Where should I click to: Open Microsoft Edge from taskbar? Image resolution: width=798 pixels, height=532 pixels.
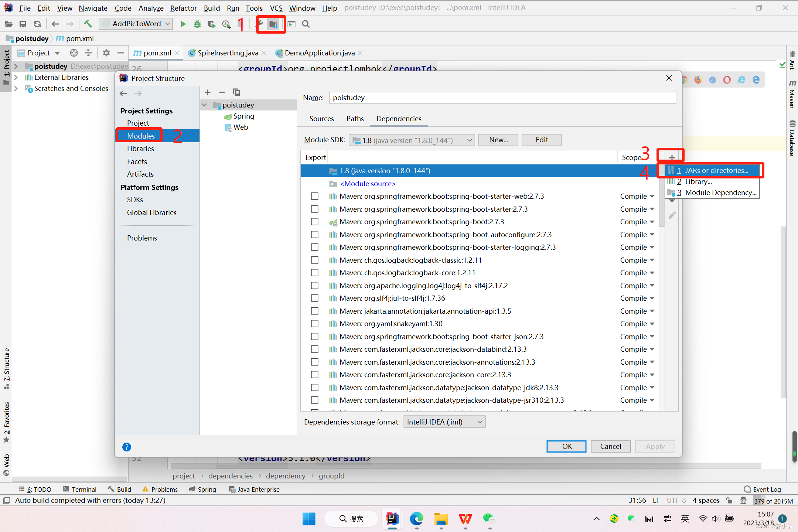(x=417, y=519)
